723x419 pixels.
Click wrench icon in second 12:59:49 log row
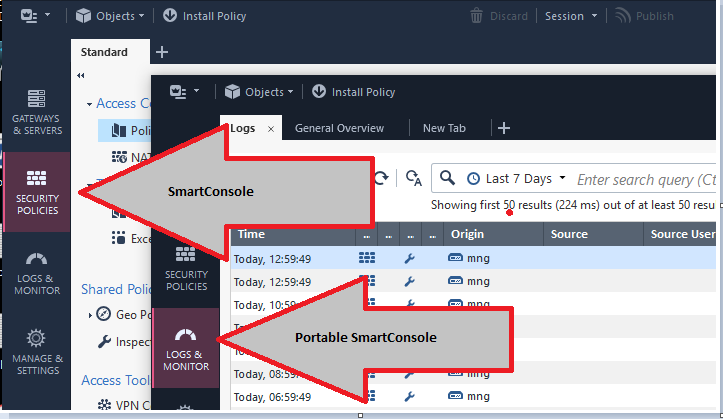[409, 281]
